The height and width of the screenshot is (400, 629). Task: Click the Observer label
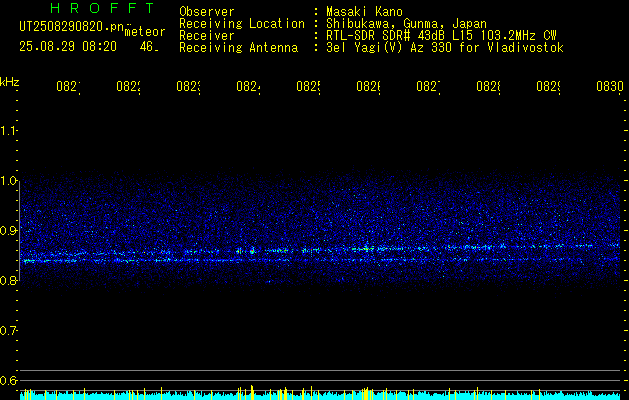pyautogui.click(x=207, y=12)
